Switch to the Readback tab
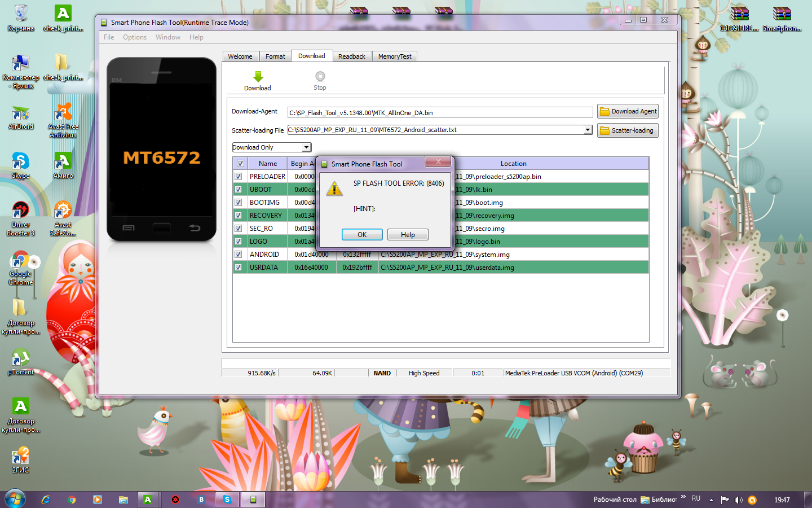The height and width of the screenshot is (508, 812). pyautogui.click(x=351, y=56)
